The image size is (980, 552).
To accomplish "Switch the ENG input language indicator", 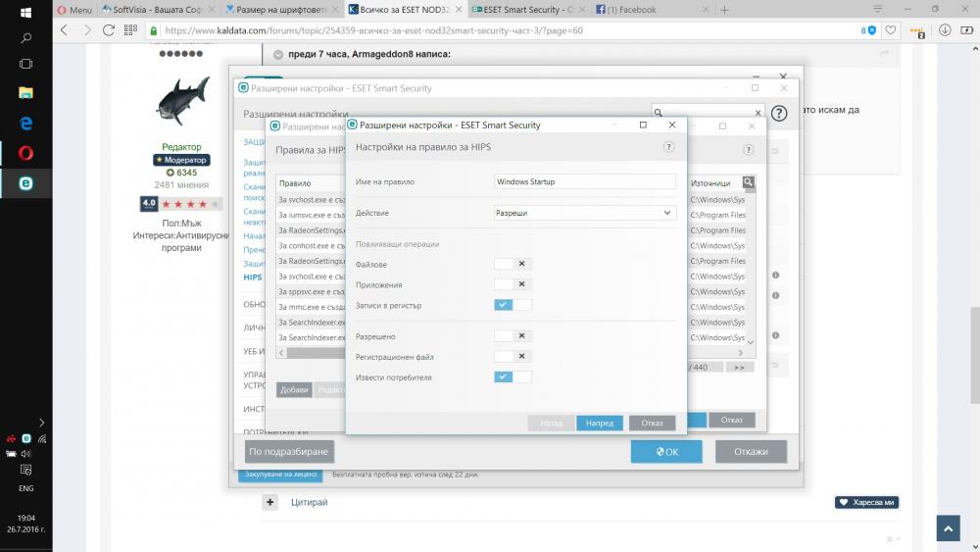I will pyautogui.click(x=25, y=488).
